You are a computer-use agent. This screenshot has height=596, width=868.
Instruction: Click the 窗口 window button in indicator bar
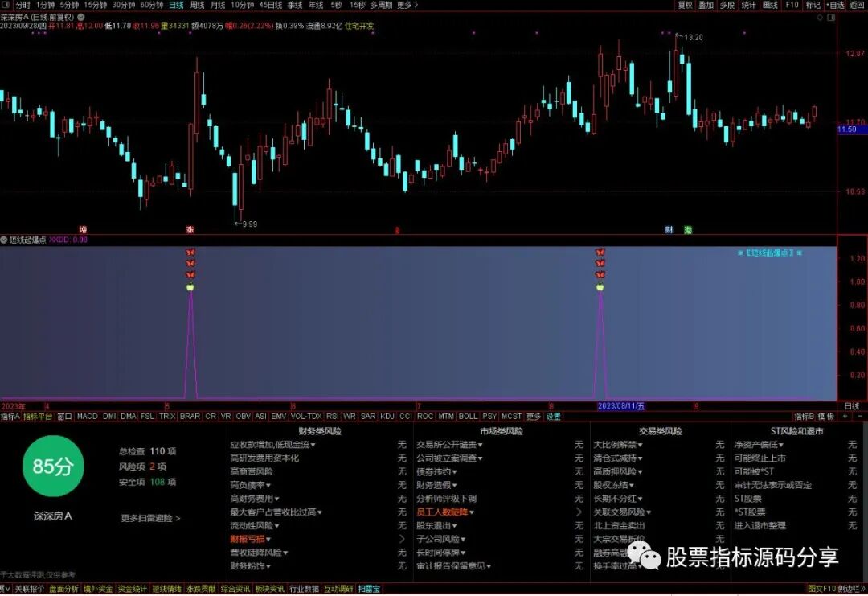pos(65,416)
